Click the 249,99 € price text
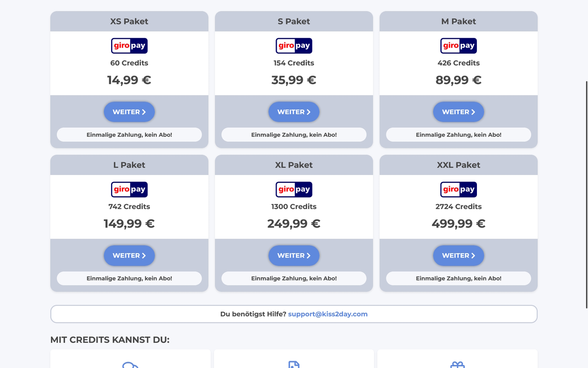Image resolution: width=588 pixels, height=368 pixels. pyautogui.click(x=294, y=224)
